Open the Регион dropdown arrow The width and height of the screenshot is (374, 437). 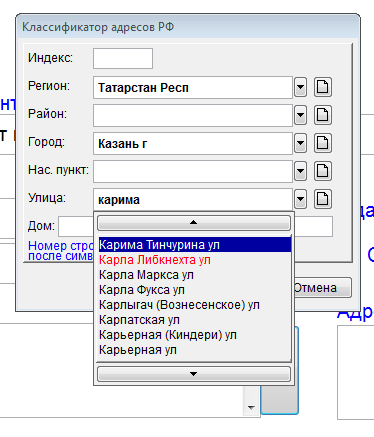300,87
